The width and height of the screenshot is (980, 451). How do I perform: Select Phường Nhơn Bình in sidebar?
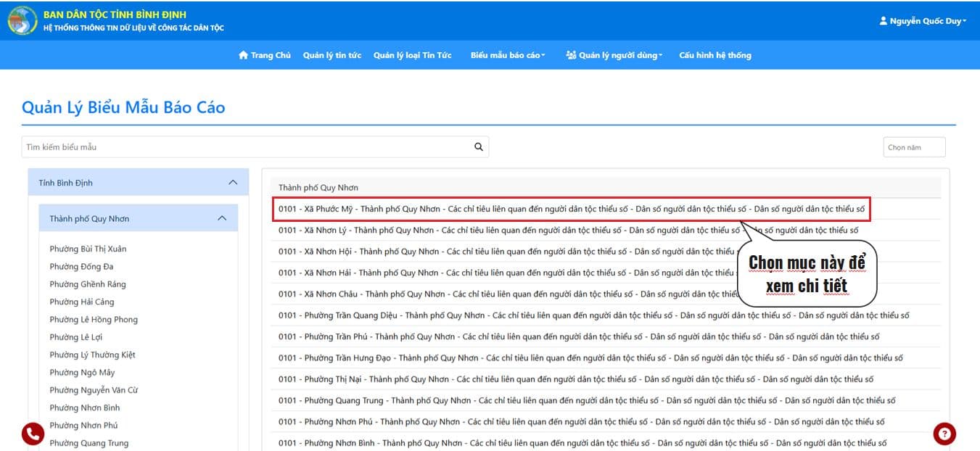click(85, 407)
